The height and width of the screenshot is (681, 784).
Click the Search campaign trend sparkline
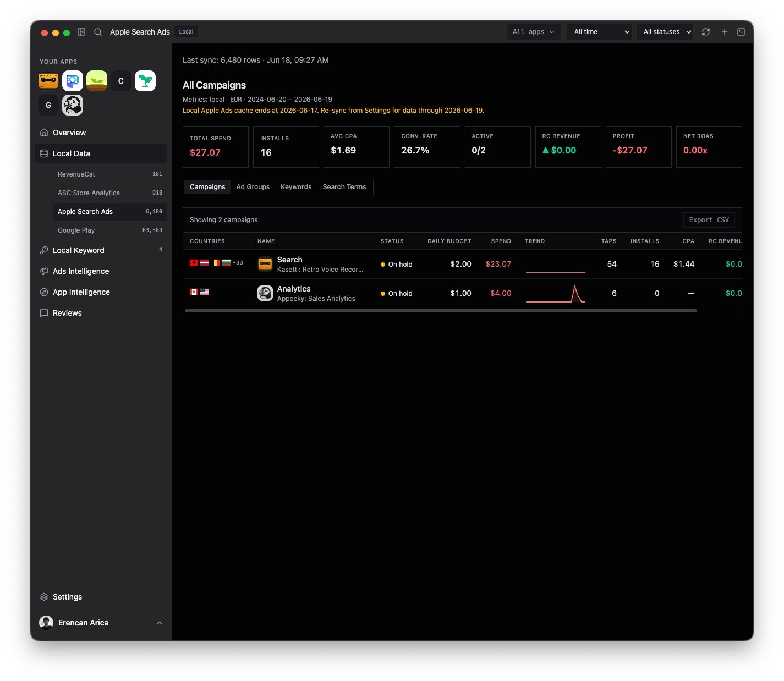coord(556,265)
